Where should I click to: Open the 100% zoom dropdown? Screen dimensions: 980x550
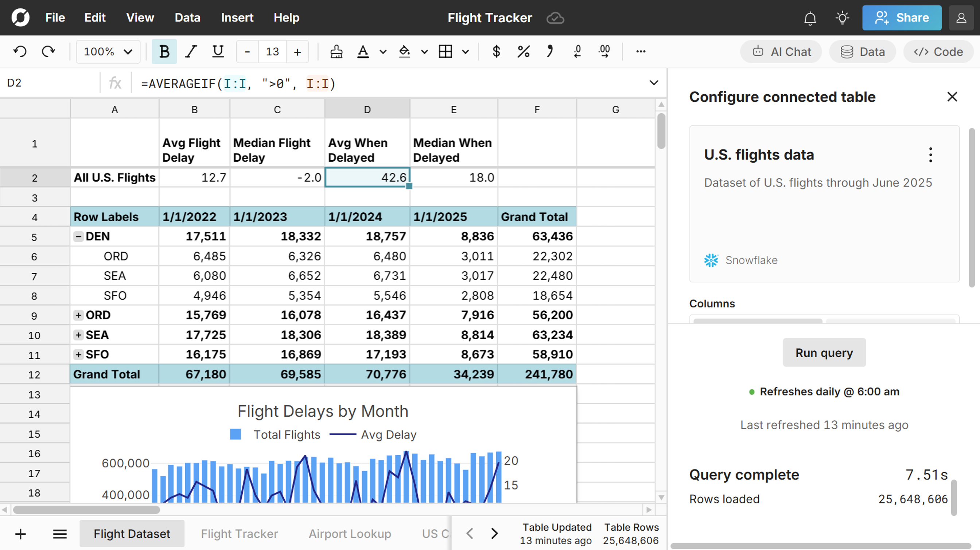[108, 51]
